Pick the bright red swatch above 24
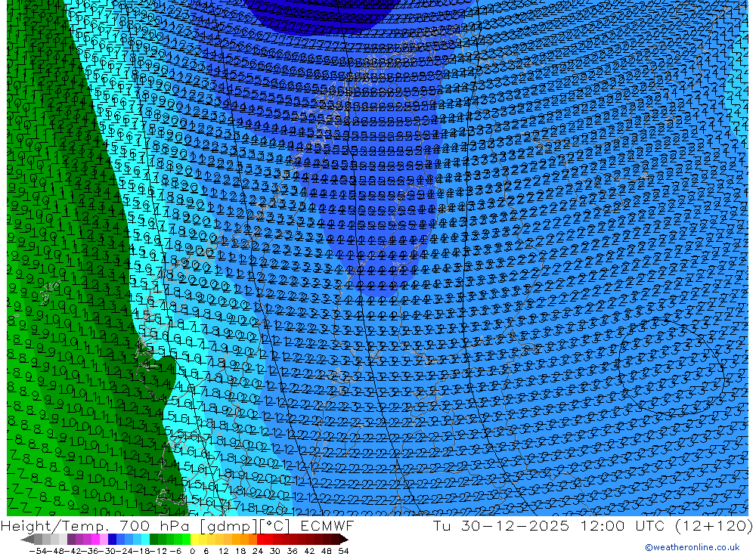Screen dimensions: 756x554 point(261,539)
